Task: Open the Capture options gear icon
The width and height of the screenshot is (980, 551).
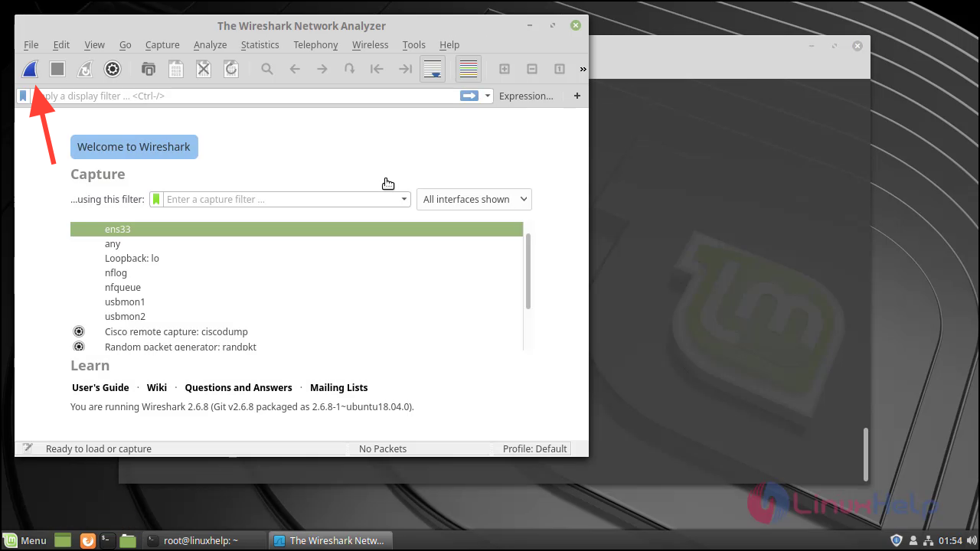Action: (x=113, y=69)
